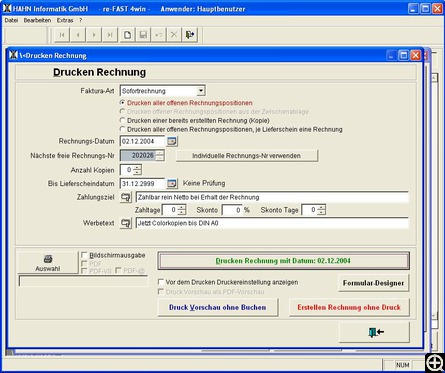Open the Extras menu
The width and height of the screenshot is (445, 373).
coord(65,20)
